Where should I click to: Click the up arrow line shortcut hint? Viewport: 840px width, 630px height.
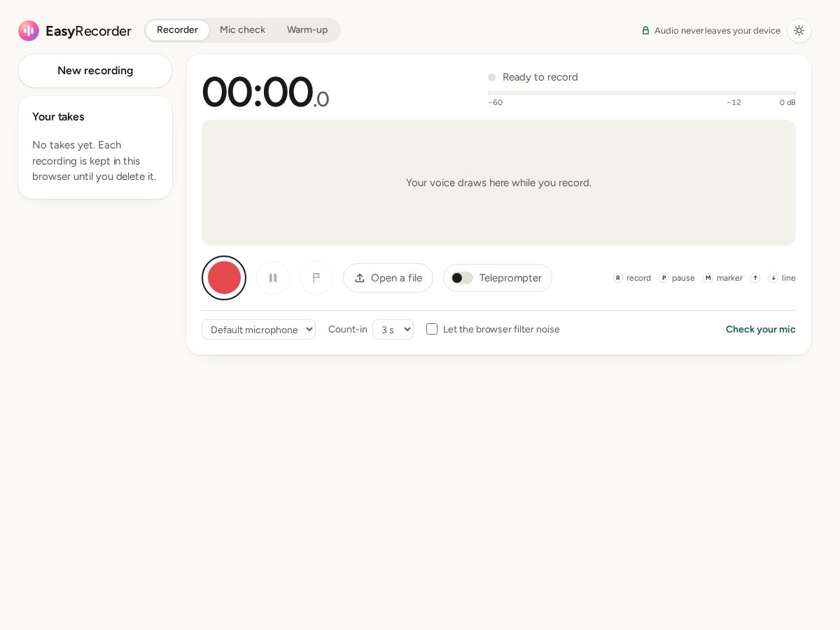click(755, 278)
